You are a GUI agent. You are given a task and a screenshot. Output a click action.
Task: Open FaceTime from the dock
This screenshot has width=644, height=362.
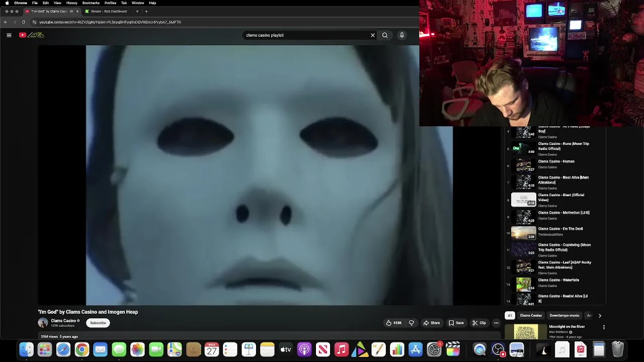156,349
